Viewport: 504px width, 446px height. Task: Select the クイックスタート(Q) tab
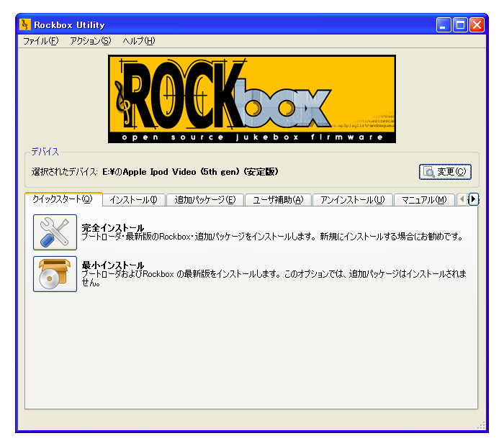click(63, 199)
